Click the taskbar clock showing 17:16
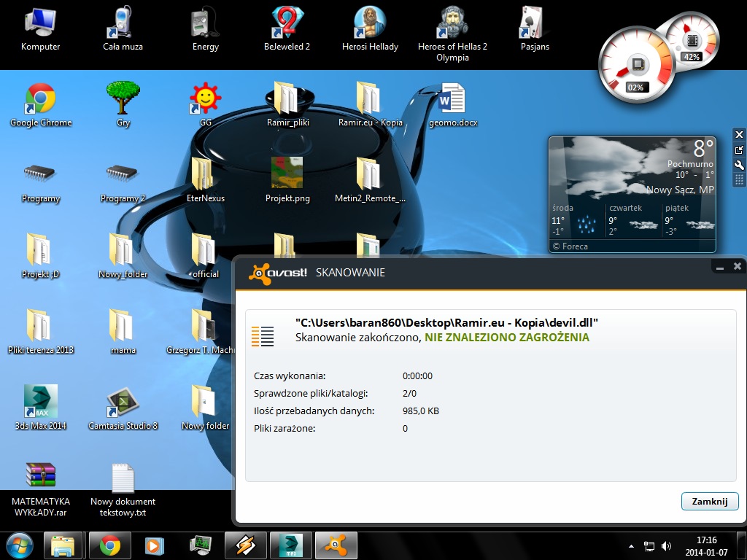 click(x=706, y=546)
